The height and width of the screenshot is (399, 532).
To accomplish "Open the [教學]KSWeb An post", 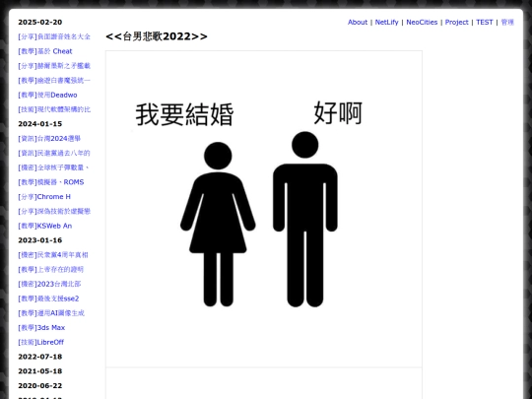I will point(45,226).
